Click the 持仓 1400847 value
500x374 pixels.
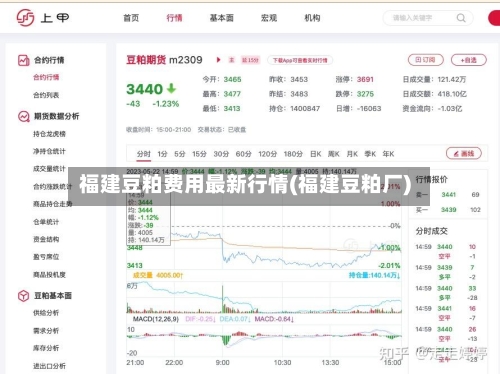[x=305, y=109]
